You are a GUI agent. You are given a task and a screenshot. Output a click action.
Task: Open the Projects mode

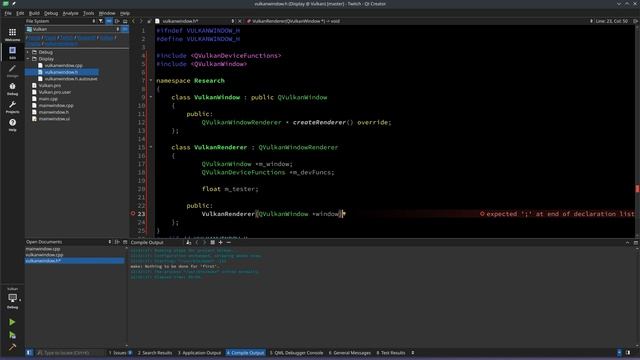12,107
